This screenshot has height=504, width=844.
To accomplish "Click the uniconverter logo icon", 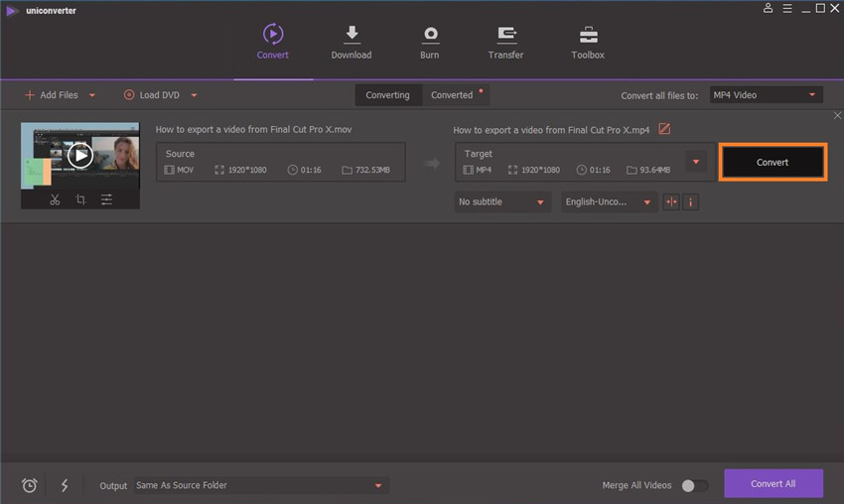I will coord(11,11).
